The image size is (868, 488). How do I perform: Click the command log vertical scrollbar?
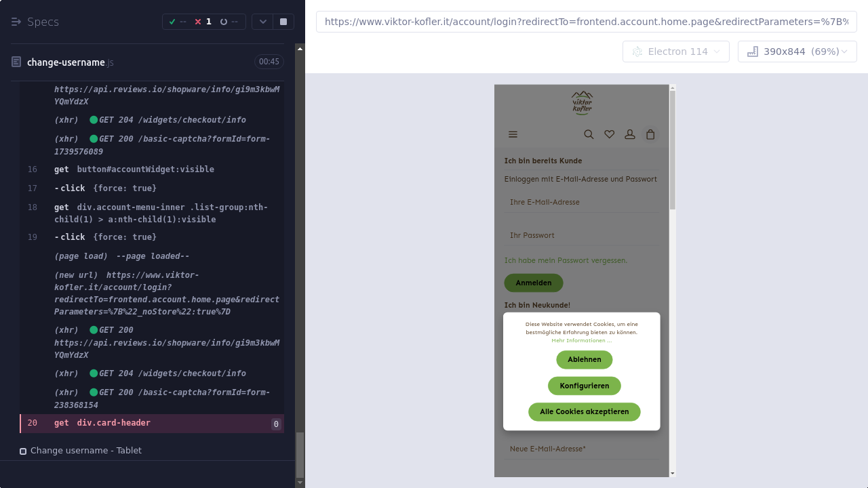point(300,271)
